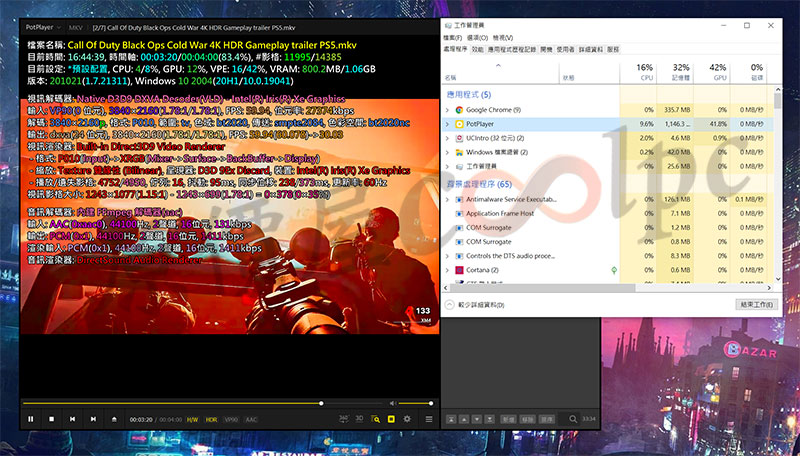
Task: Expand the 工作管理員 process row
Action: [447, 166]
